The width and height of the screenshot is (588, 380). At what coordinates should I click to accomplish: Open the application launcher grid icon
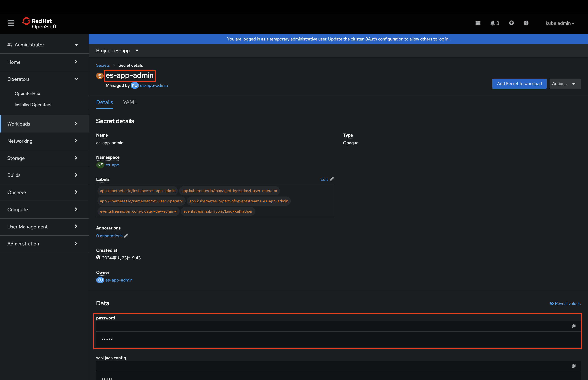478,23
